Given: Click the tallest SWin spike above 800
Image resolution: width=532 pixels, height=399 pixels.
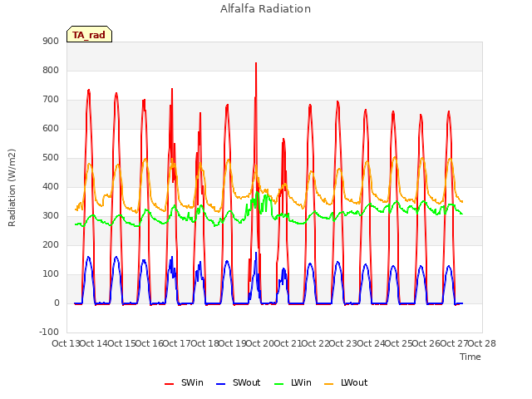Looking at the screenshot, I should click(256, 65).
